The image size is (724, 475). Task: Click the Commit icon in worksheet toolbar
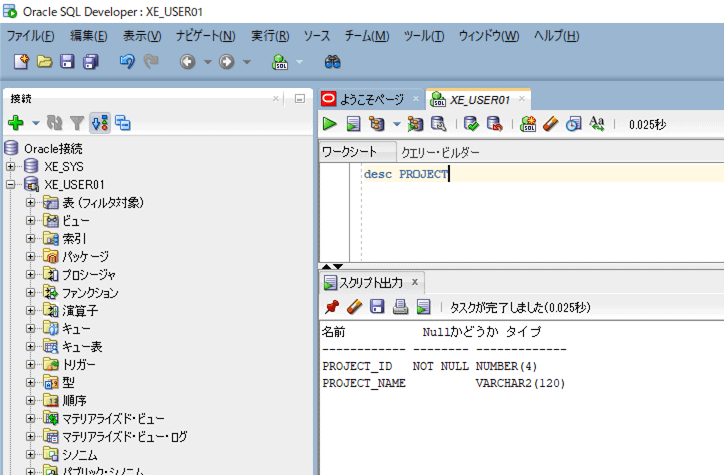pyautogui.click(x=471, y=124)
